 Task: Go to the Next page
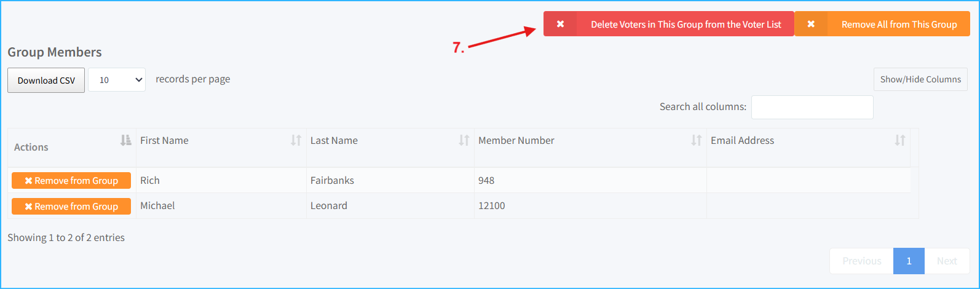[x=947, y=261]
